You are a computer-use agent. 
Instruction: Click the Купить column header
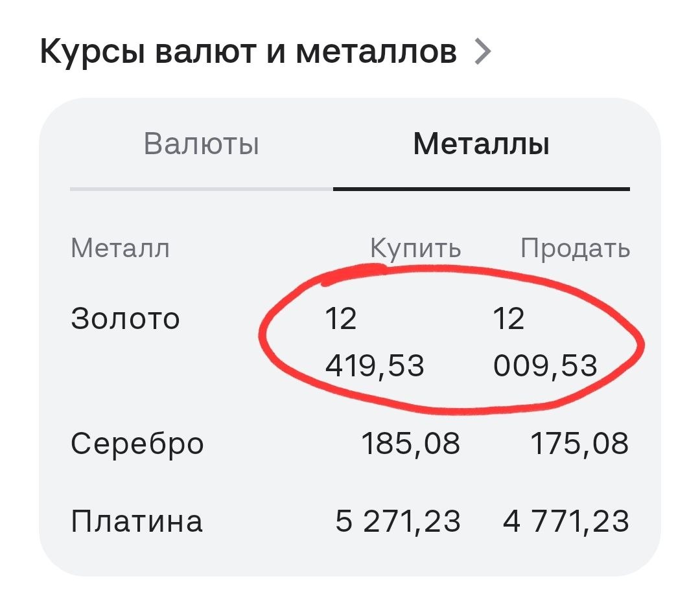click(x=415, y=248)
